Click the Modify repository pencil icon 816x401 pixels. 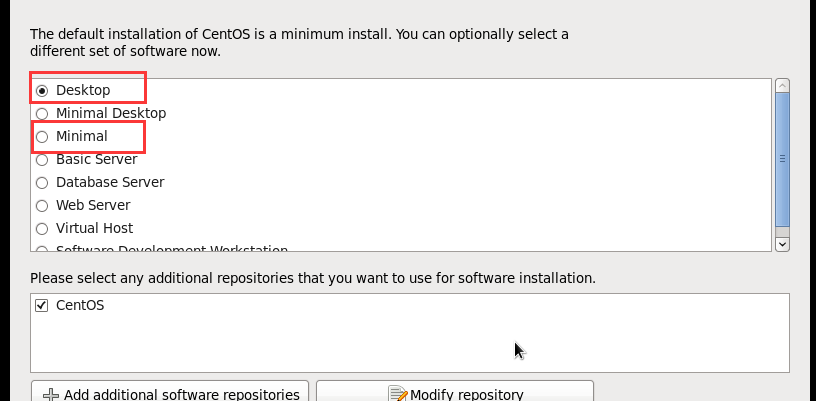[x=398, y=394]
